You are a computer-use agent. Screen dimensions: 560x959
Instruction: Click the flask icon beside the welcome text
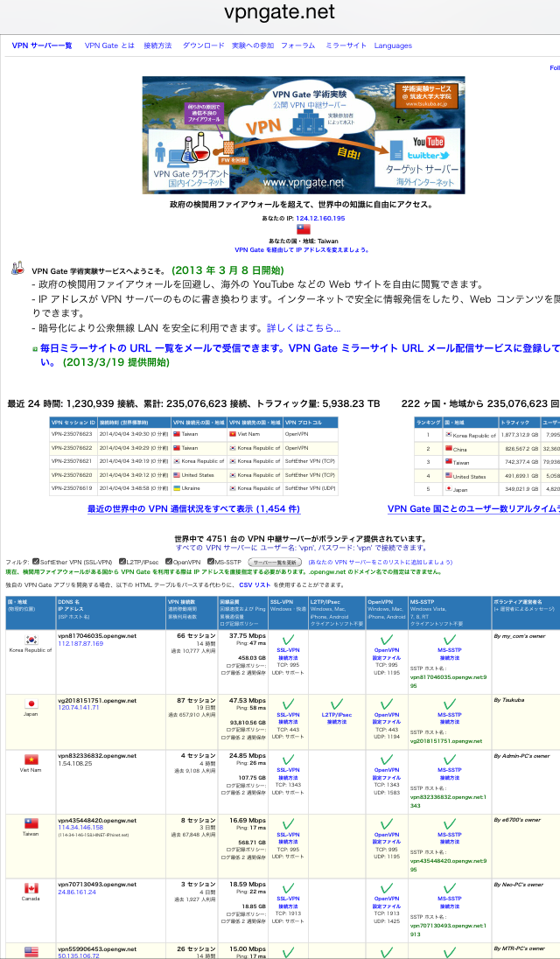point(17,268)
